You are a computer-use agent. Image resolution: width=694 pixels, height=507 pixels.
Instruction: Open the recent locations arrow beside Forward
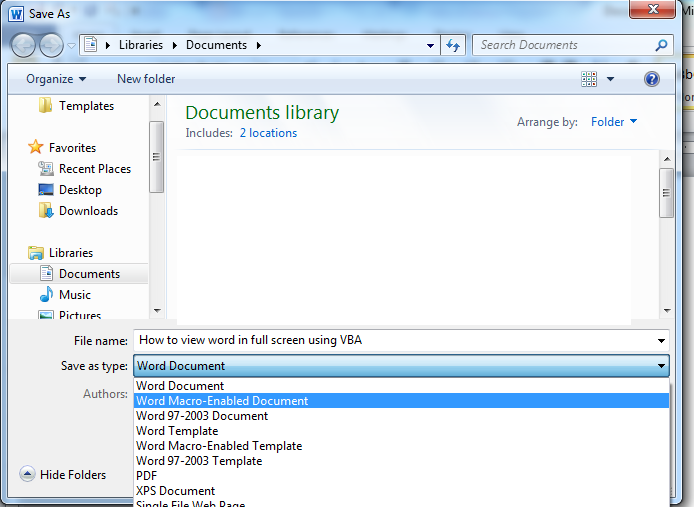click(x=71, y=46)
